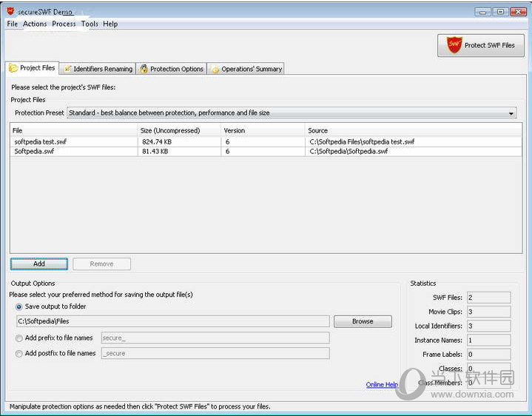This screenshot has width=532, height=416.
Task: Click the red shield icon on Protect button
Action: (454, 45)
